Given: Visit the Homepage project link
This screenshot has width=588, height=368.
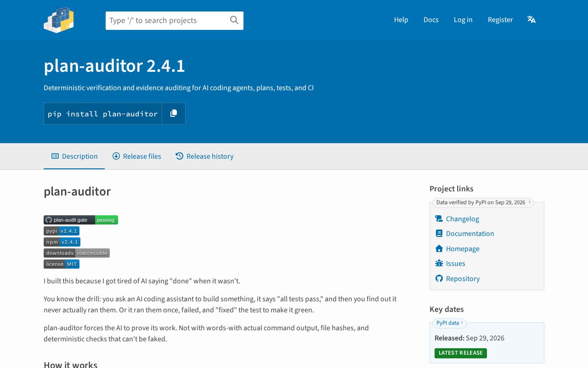Looking at the screenshot, I should 463,249.
